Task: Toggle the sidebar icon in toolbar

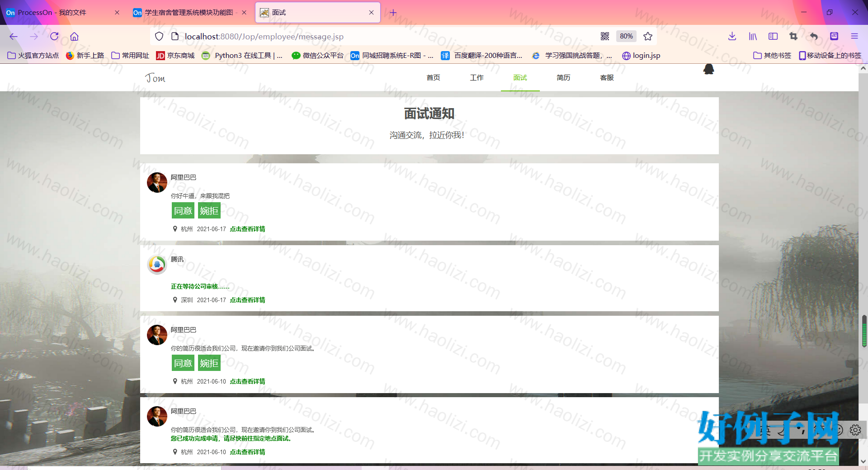Action: tap(773, 37)
